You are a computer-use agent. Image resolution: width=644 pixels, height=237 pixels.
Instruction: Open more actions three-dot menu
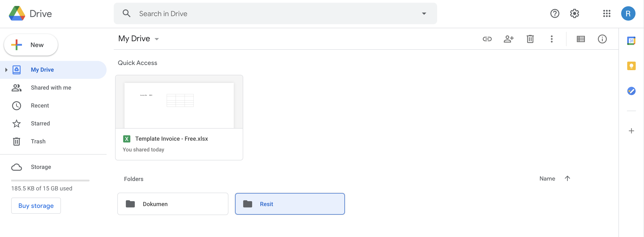pos(552,39)
